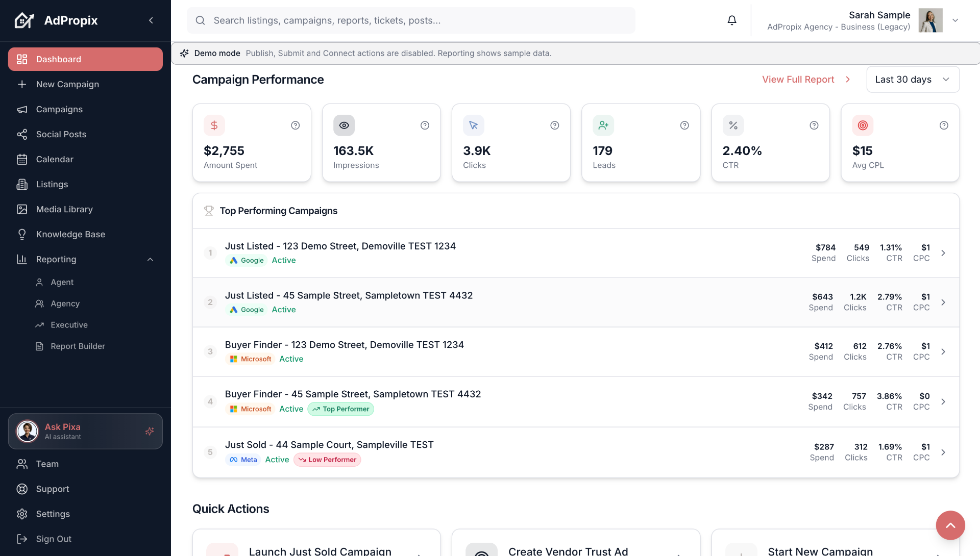Click the Low Performer badge
Viewport: 980px width, 556px height.
[327, 460]
